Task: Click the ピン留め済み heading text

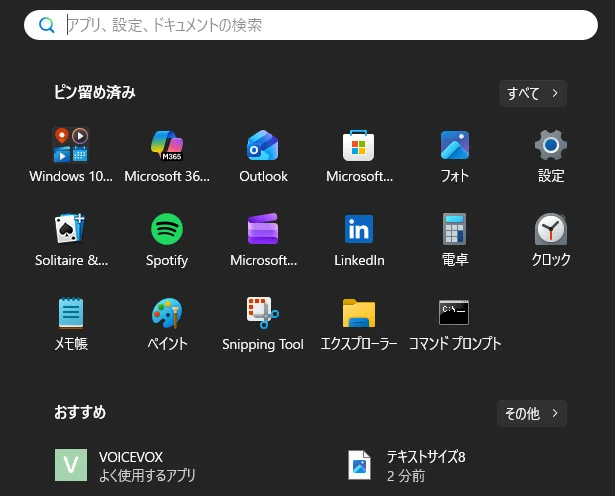Action: [95, 93]
